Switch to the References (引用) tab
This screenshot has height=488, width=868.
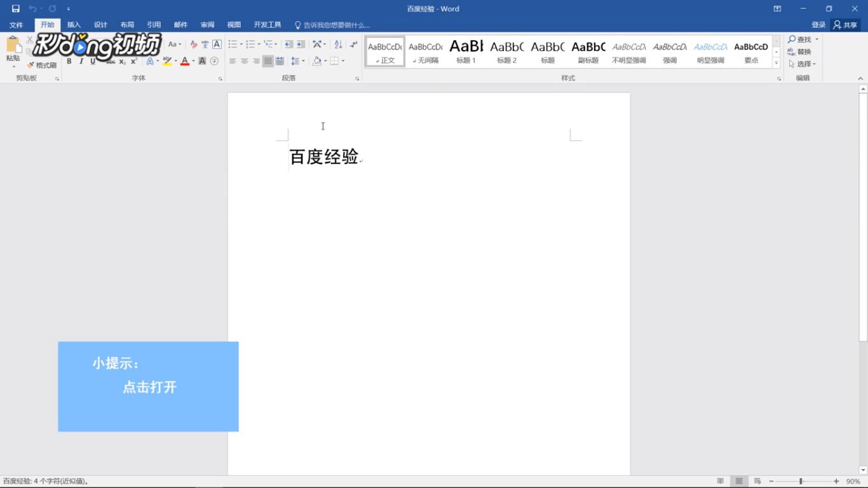tap(154, 25)
